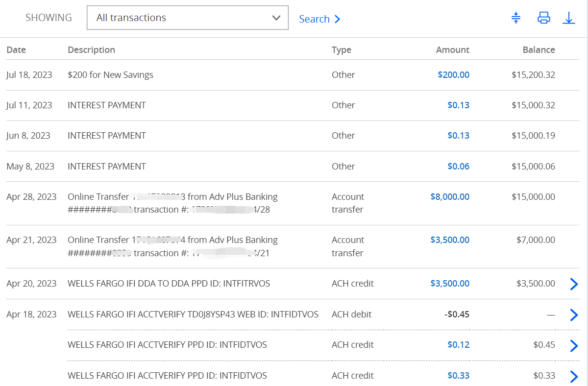Click the Description column header
Image resolution: width=588 pixels, height=386 pixels.
click(91, 50)
